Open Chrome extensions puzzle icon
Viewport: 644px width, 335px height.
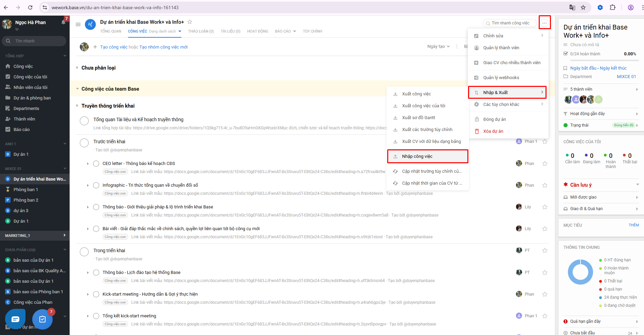[x=613, y=7]
